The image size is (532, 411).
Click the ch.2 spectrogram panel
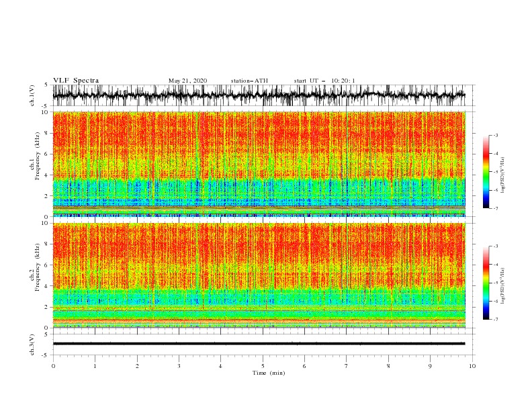259,275
